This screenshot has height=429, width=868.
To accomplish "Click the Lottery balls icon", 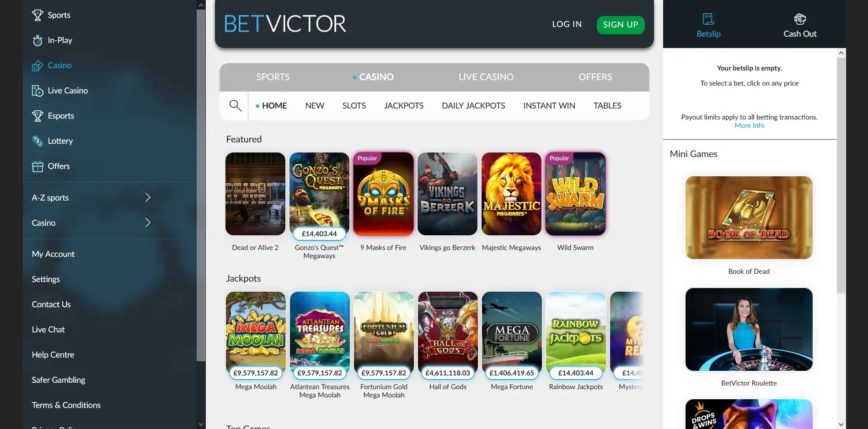I will [38, 141].
